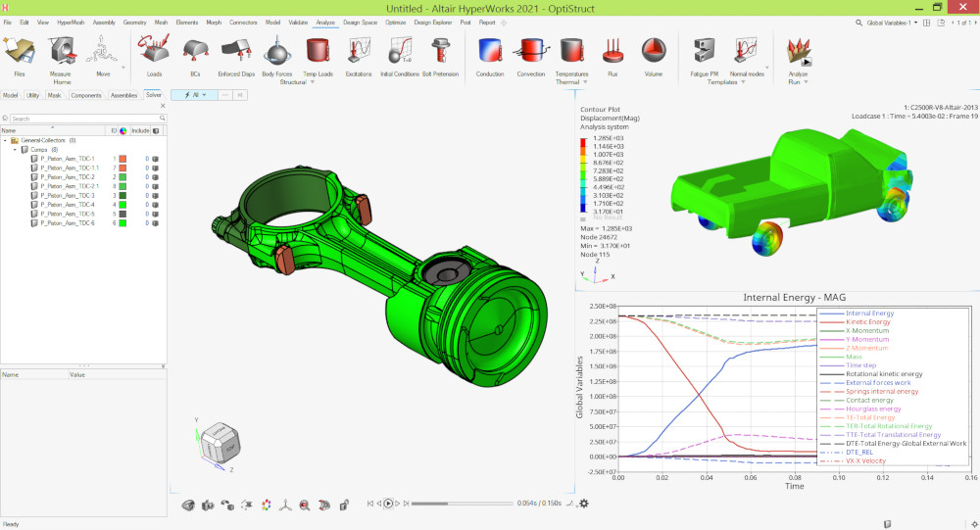Switch to the Components browser tab
The width and height of the screenshot is (980, 530).
[x=86, y=96]
